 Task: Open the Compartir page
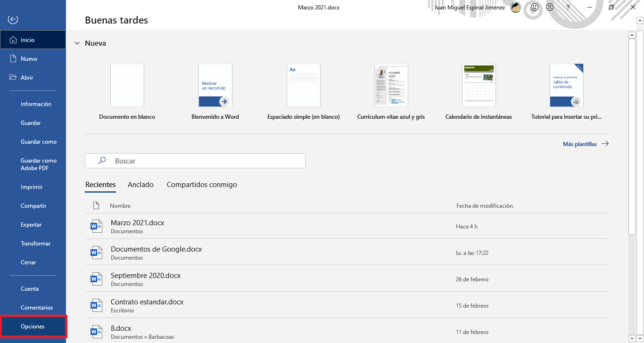coord(33,206)
